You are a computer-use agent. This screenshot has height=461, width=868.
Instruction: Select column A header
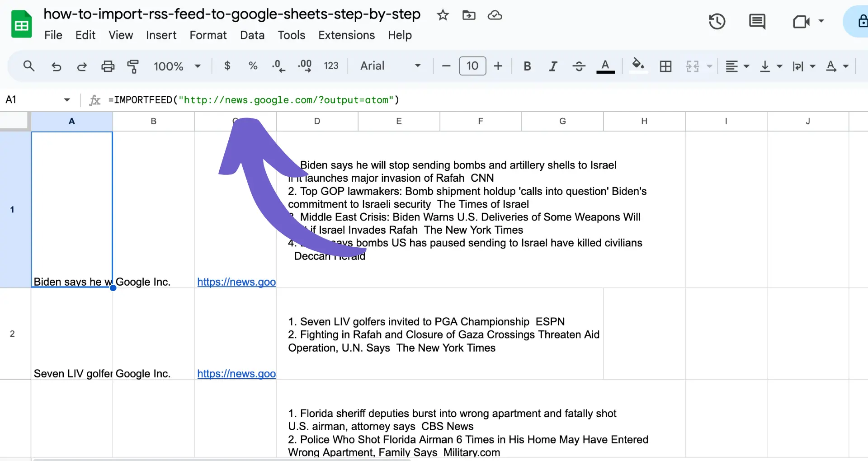pyautogui.click(x=72, y=121)
